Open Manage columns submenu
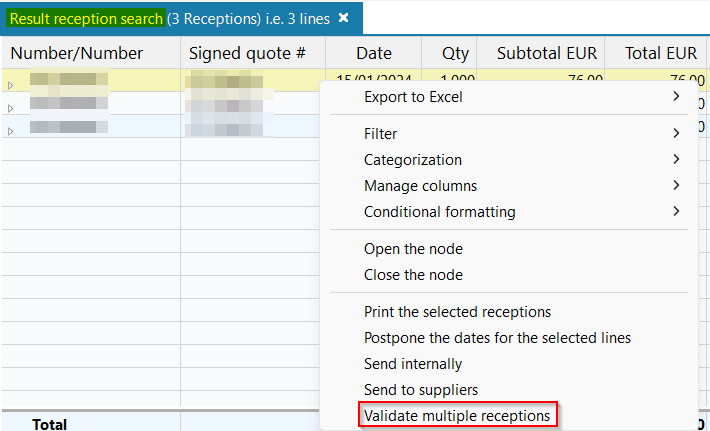Image resolution: width=710 pixels, height=431 pixels. (420, 186)
